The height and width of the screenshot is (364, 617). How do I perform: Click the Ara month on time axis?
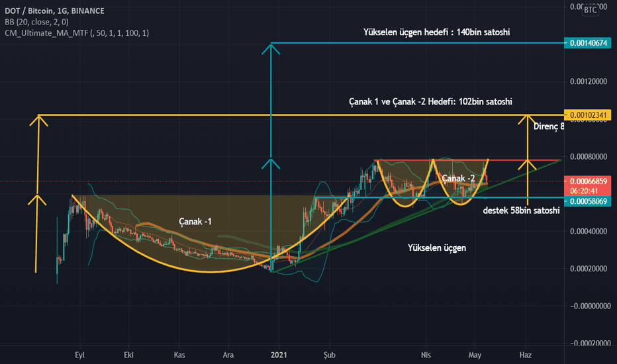click(228, 355)
